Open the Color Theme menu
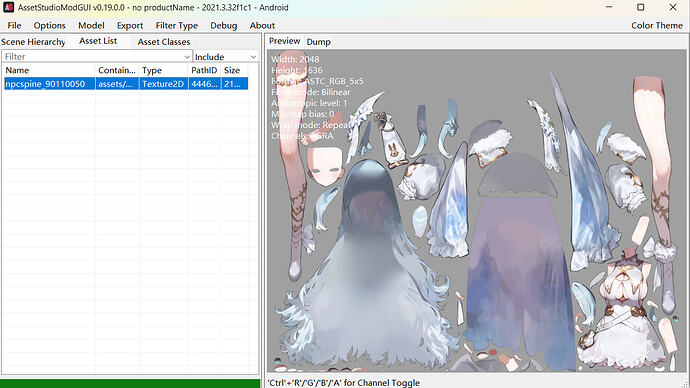This screenshot has width=690, height=388. pos(657,26)
